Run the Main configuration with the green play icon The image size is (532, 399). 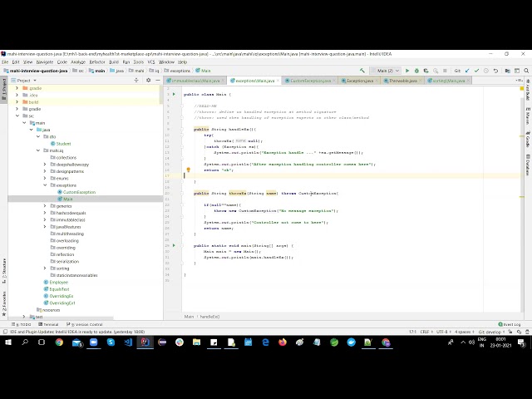click(407, 71)
